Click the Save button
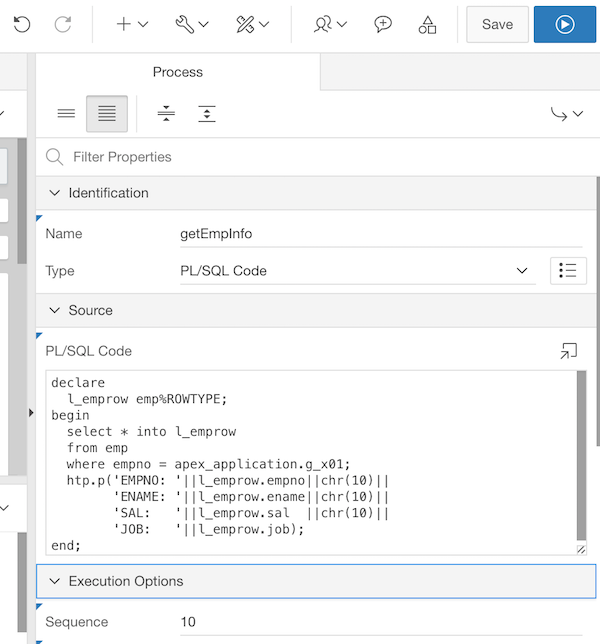600x644 pixels. 497,25
